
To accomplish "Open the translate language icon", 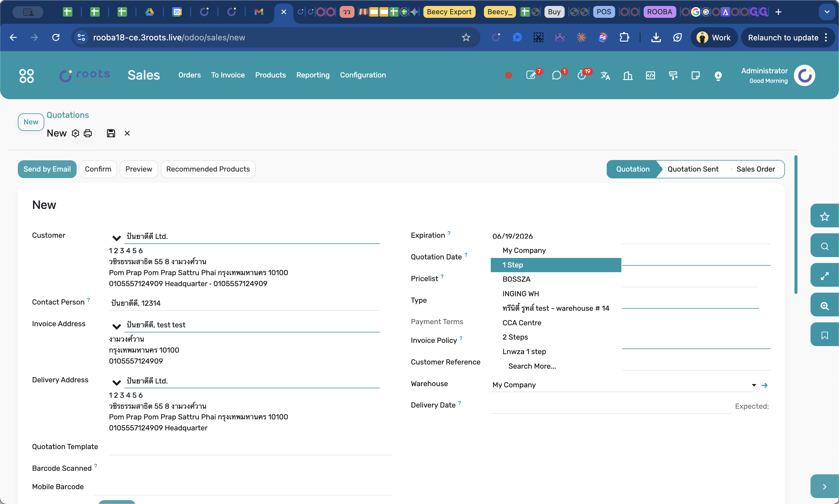I will pyautogui.click(x=605, y=75).
